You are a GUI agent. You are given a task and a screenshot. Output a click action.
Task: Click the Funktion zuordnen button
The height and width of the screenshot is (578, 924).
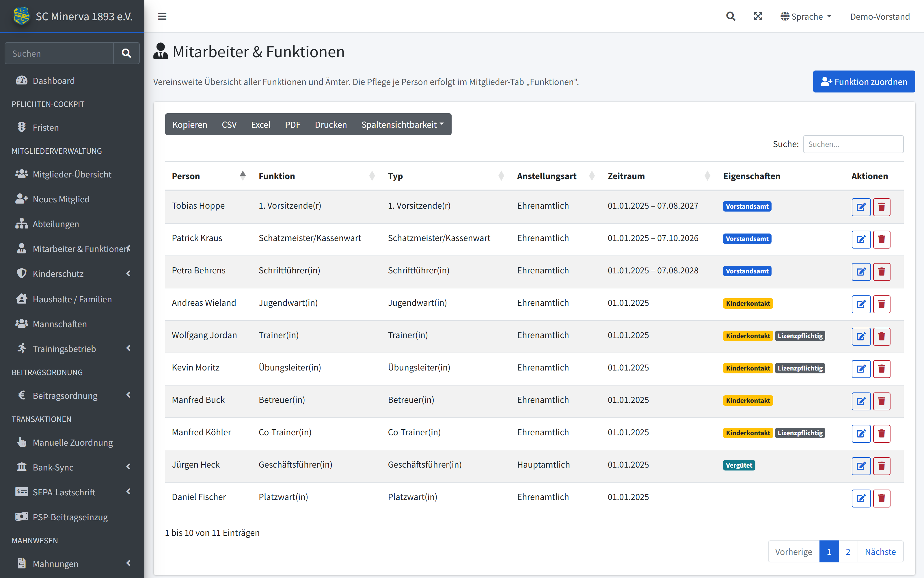click(864, 81)
